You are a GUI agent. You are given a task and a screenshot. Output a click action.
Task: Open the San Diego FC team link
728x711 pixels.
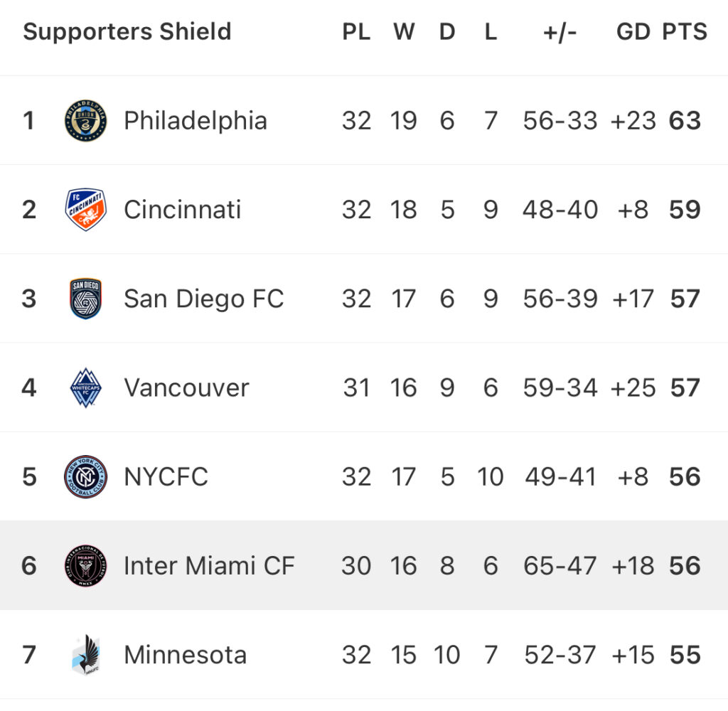pos(204,299)
